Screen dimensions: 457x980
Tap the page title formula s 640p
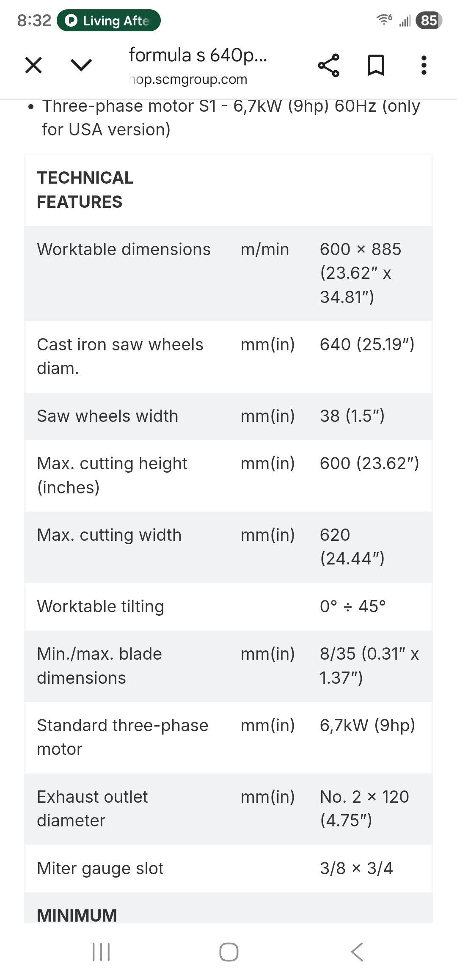pyautogui.click(x=198, y=55)
